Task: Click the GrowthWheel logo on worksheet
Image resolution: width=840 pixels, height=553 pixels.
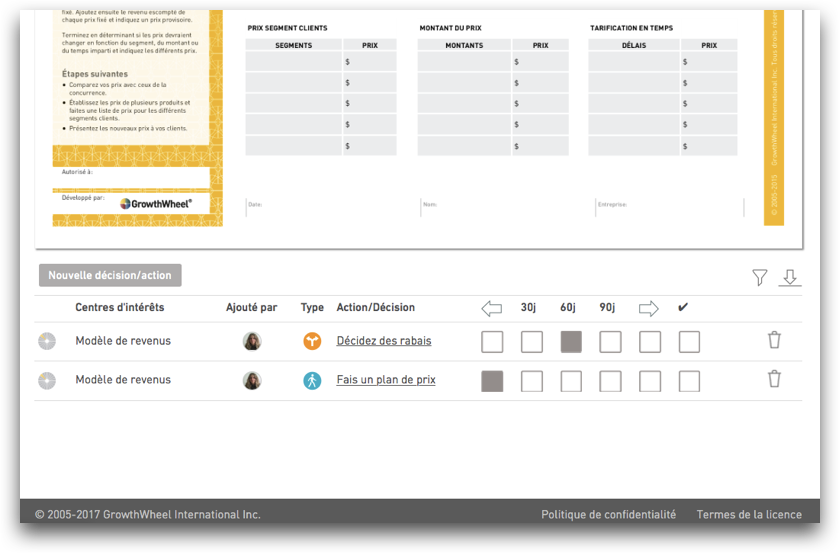Action: (x=155, y=204)
